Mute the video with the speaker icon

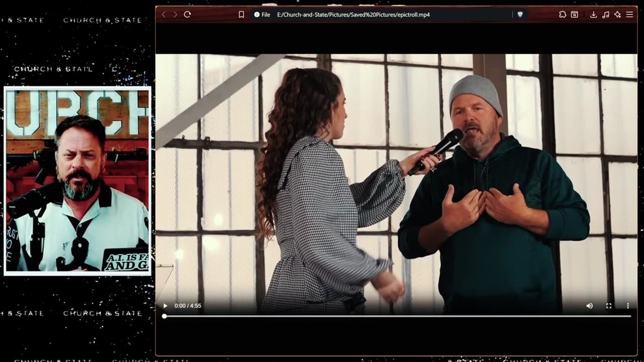click(590, 306)
